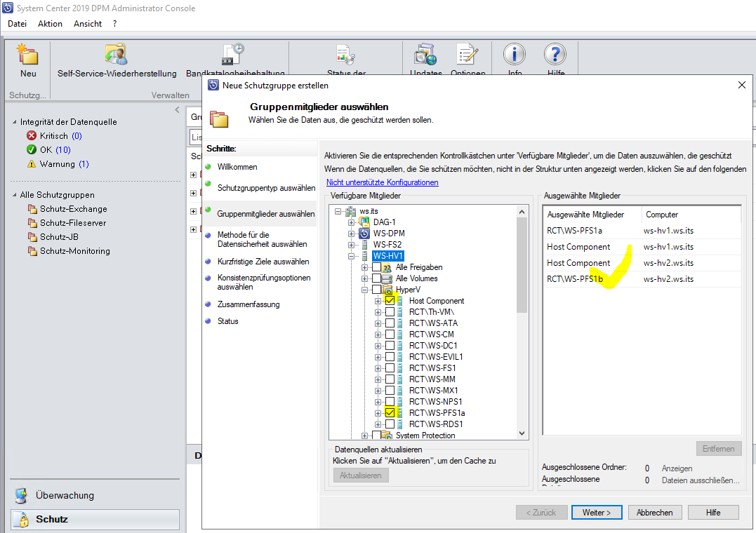This screenshot has width=756, height=533.
Task: Select WS-HV1 server node
Action: (387, 255)
